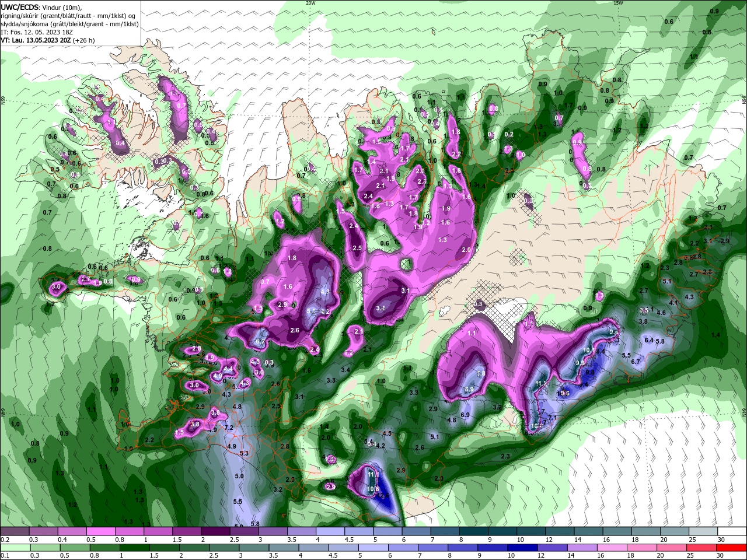Click the 8.4 value in the southeast
This screenshot has height=560, width=747.
click(x=599, y=352)
